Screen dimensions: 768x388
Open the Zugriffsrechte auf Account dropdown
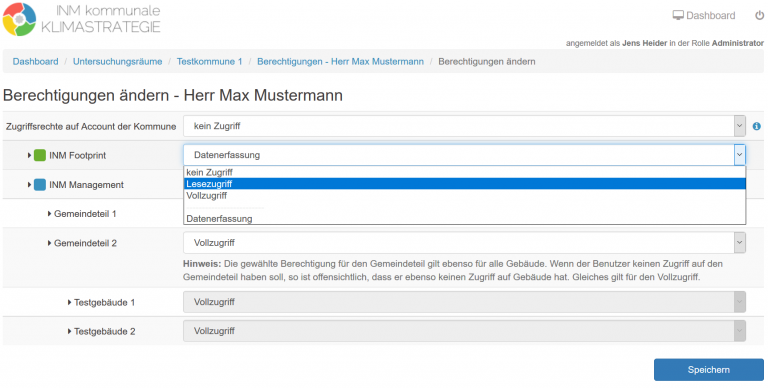tap(464, 126)
